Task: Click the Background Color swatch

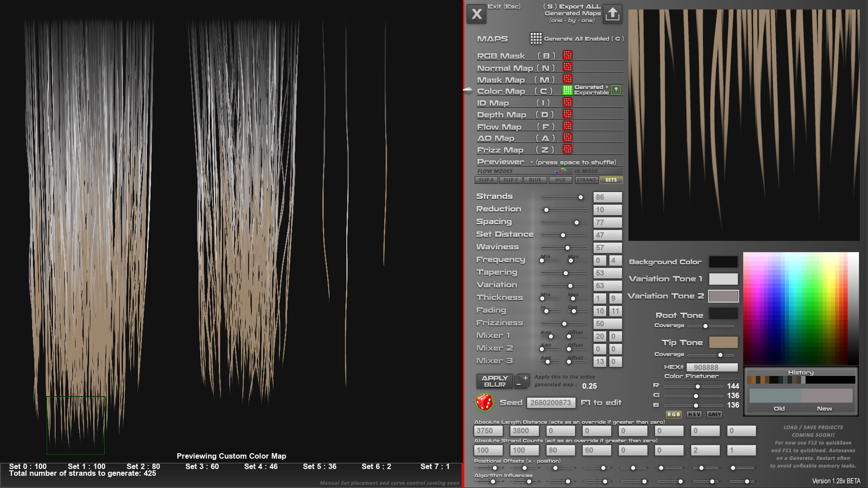Action: tap(723, 262)
